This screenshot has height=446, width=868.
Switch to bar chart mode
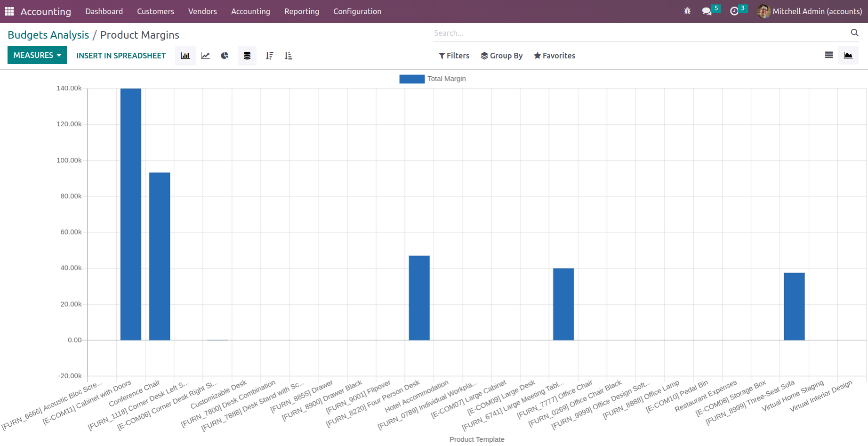tap(185, 56)
